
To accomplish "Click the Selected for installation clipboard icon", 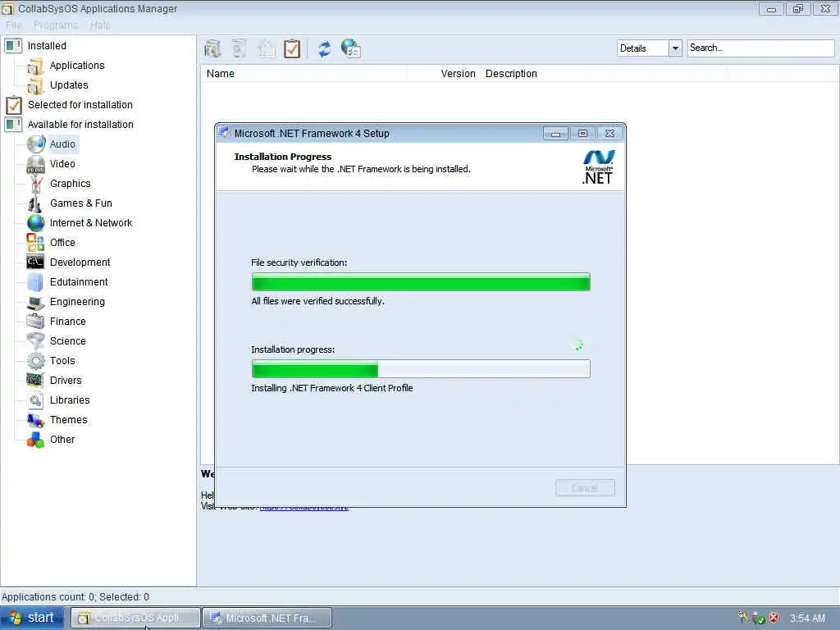I will pyautogui.click(x=14, y=105).
